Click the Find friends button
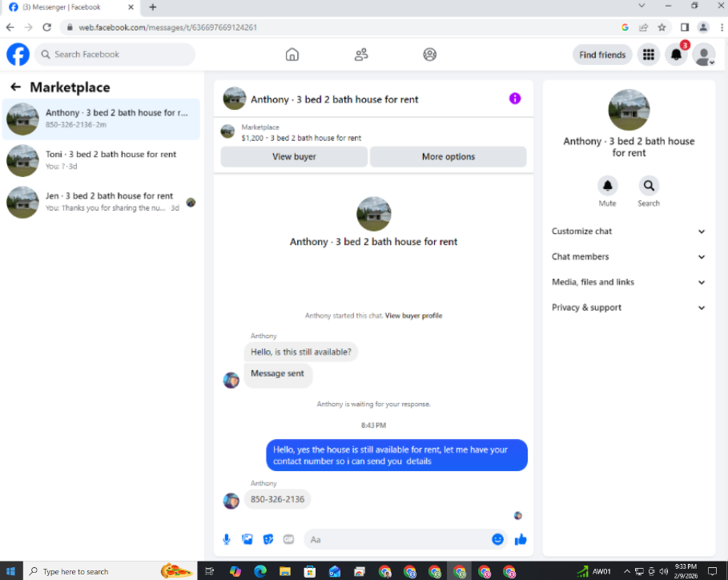This screenshot has width=728, height=580. click(602, 54)
